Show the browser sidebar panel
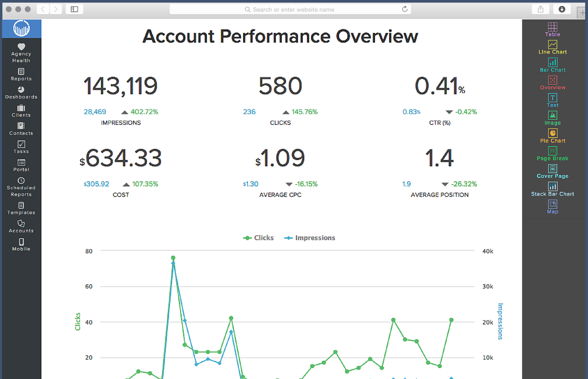 74,9
